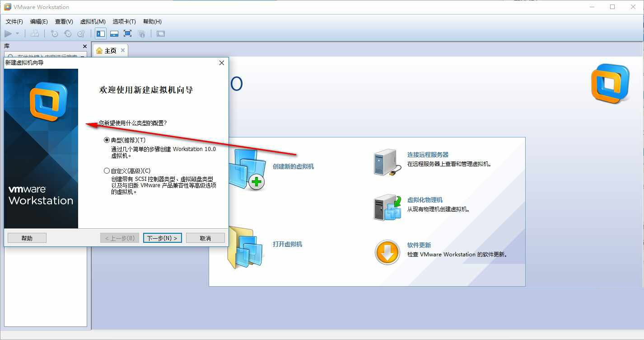Close the 主页 tab
This screenshot has height=340, width=644.
coord(123,50)
